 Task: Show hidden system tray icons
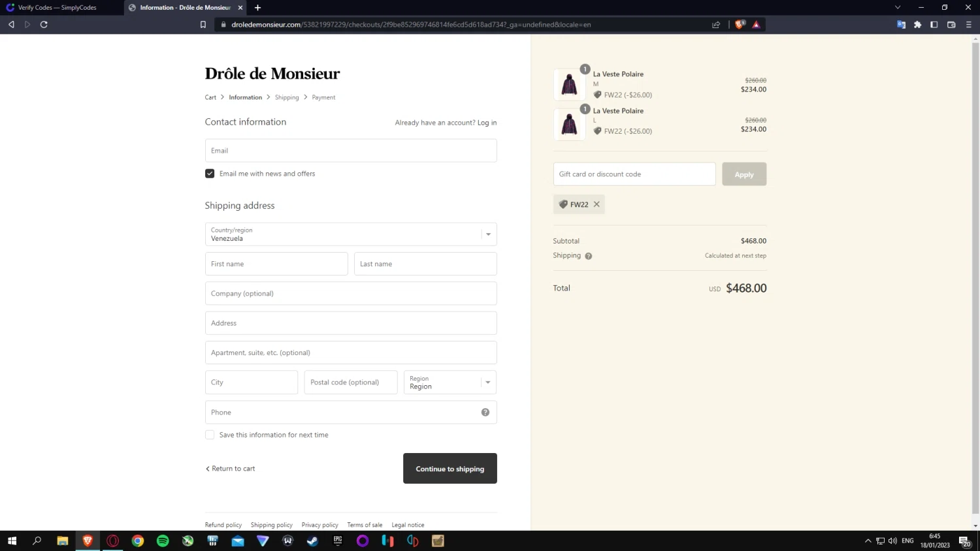[868, 541]
